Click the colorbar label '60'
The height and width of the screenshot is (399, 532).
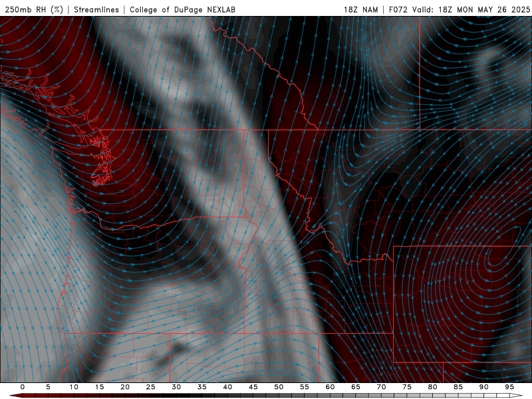(x=330, y=387)
